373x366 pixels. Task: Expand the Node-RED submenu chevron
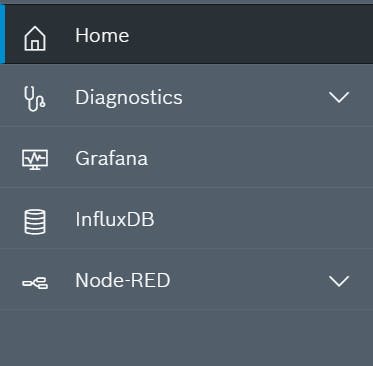pyautogui.click(x=339, y=281)
